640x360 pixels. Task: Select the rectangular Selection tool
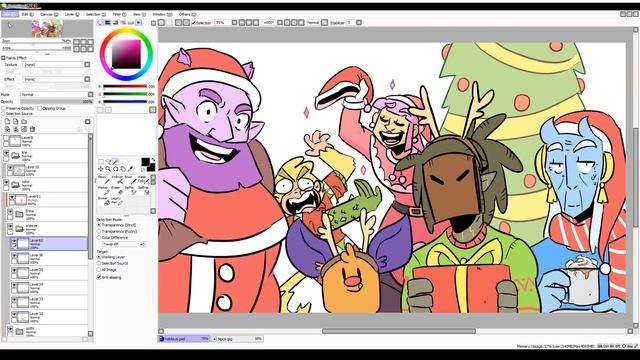101,162
